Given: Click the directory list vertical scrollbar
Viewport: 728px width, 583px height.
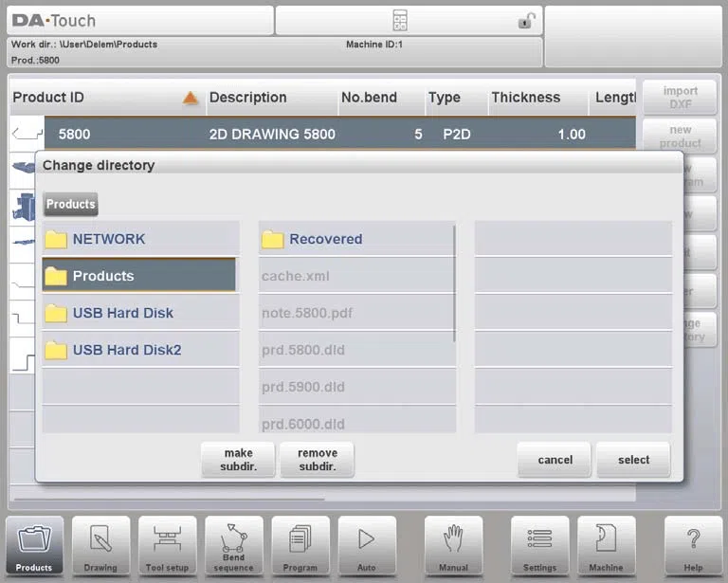Looking at the screenshot, I should 454,284.
